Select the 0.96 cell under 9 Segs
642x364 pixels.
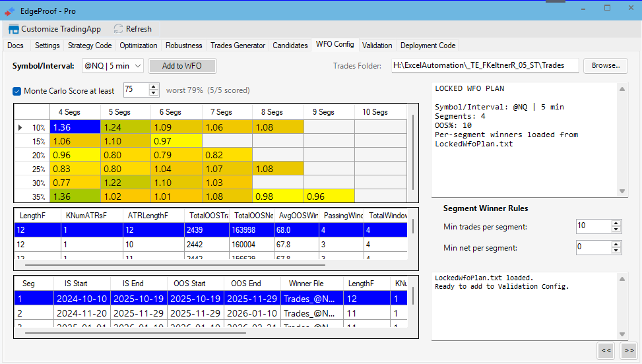[x=329, y=197]
